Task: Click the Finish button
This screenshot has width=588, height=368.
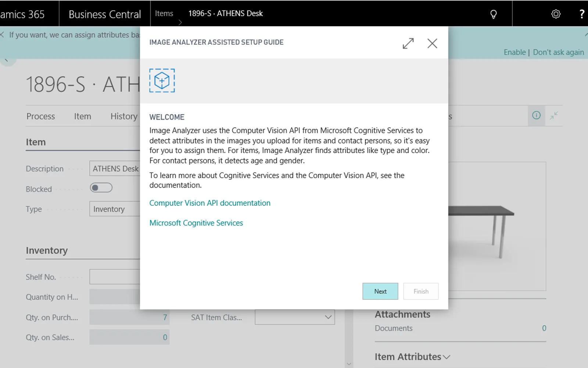Action: pyautogui.click(x=421, y=291)
